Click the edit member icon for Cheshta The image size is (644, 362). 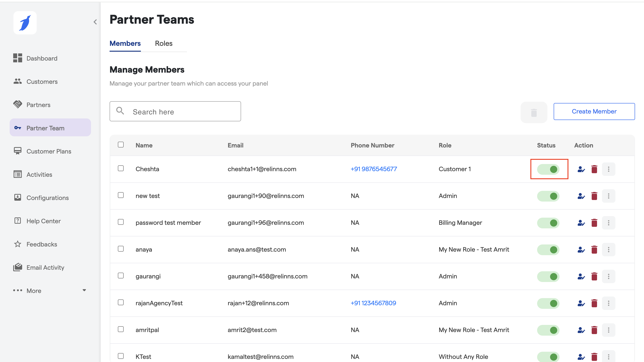click(x=581, y=169)
